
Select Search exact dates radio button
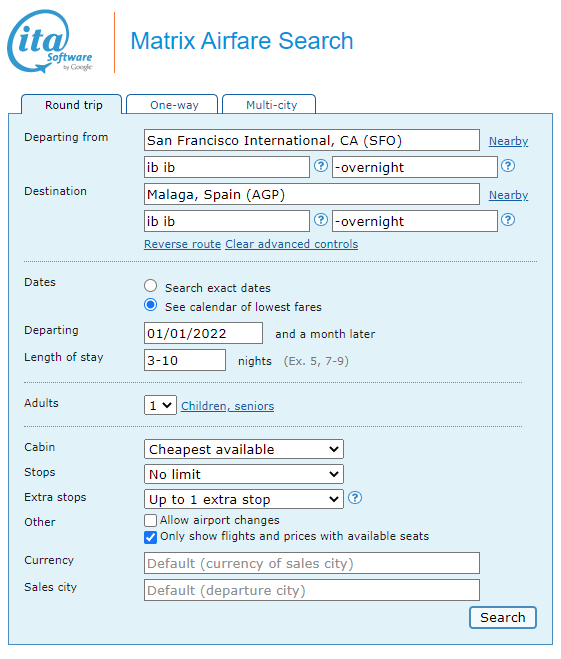pos(150,286)
